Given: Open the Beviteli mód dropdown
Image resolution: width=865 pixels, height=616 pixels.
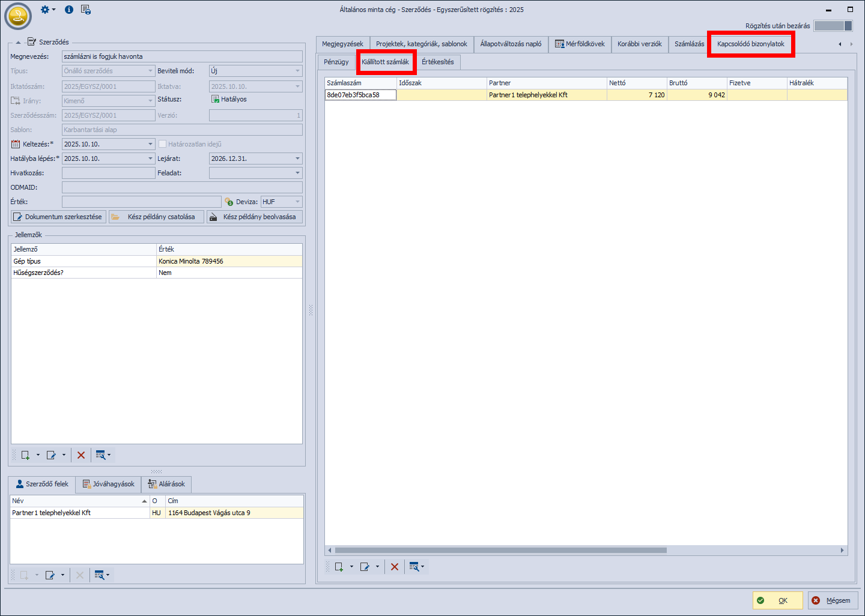Looking at the screenshot, I should [297, 71].
